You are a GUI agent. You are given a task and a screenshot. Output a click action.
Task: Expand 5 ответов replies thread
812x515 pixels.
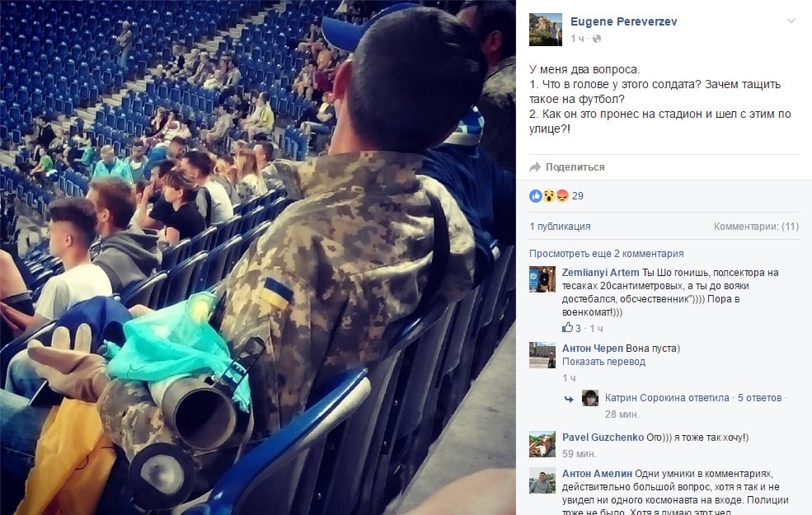click(x=759, y=398)
